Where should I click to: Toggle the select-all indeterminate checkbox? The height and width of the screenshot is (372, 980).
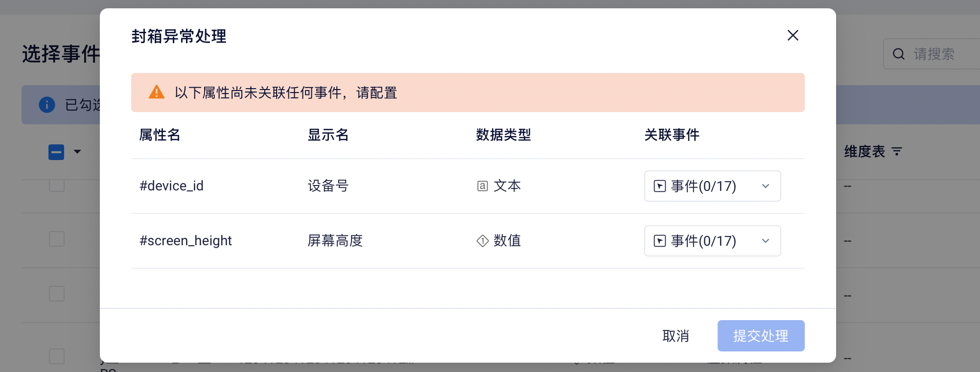[56, 152]
